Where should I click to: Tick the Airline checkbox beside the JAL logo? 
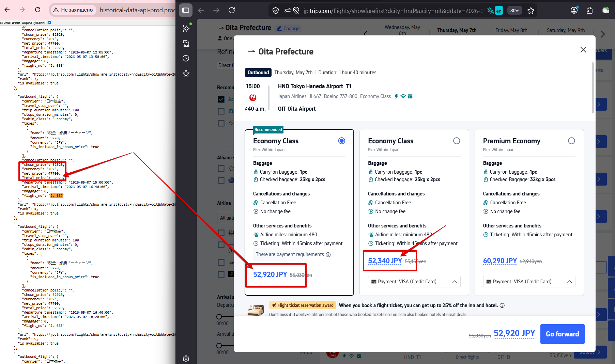(221, 233)
